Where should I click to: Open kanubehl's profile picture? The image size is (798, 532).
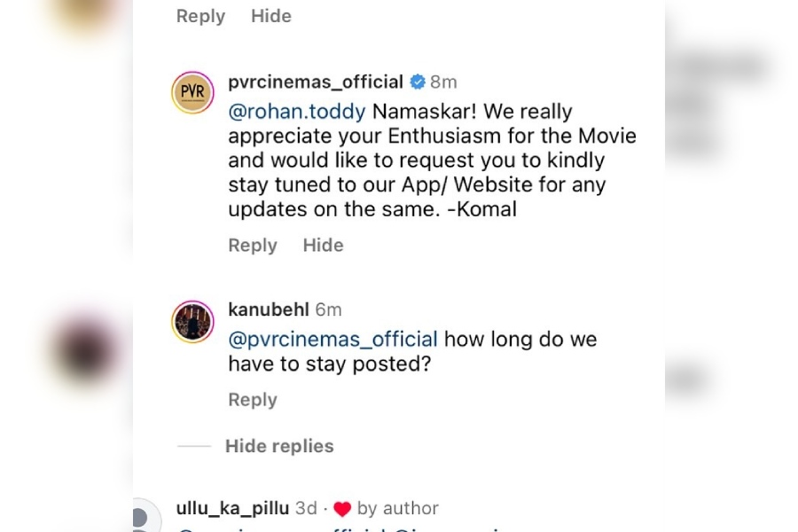point(192,321)
